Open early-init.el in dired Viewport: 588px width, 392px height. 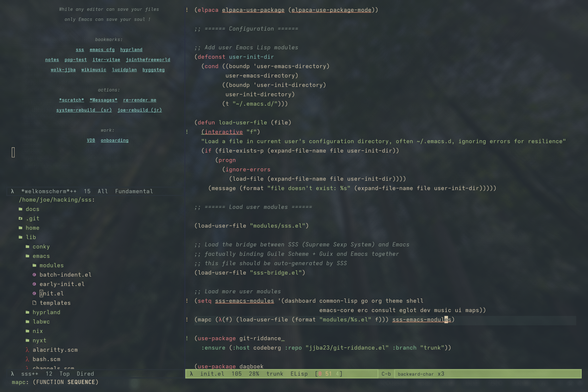[x=62, y=284]
